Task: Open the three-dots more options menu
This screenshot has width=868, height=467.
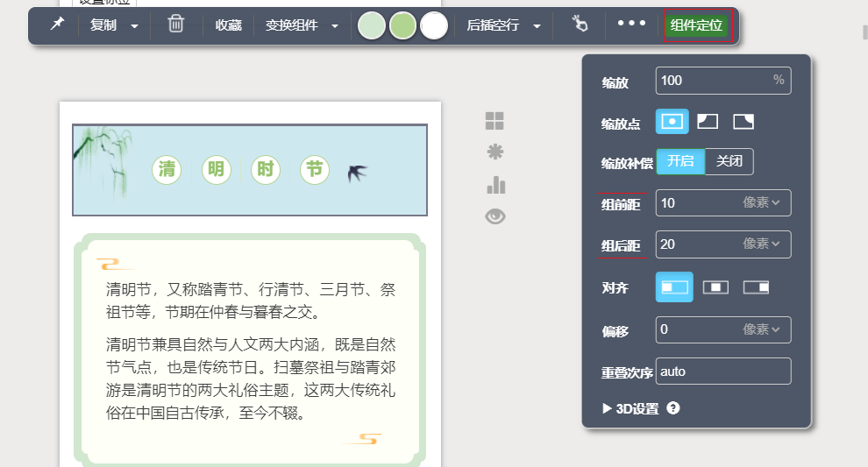Action: [631, 24]
